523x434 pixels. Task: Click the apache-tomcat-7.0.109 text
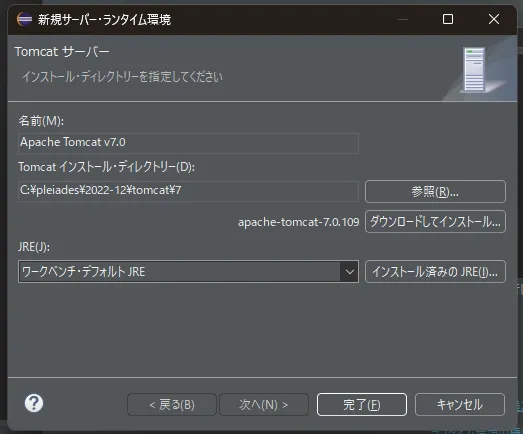point(299,222)
